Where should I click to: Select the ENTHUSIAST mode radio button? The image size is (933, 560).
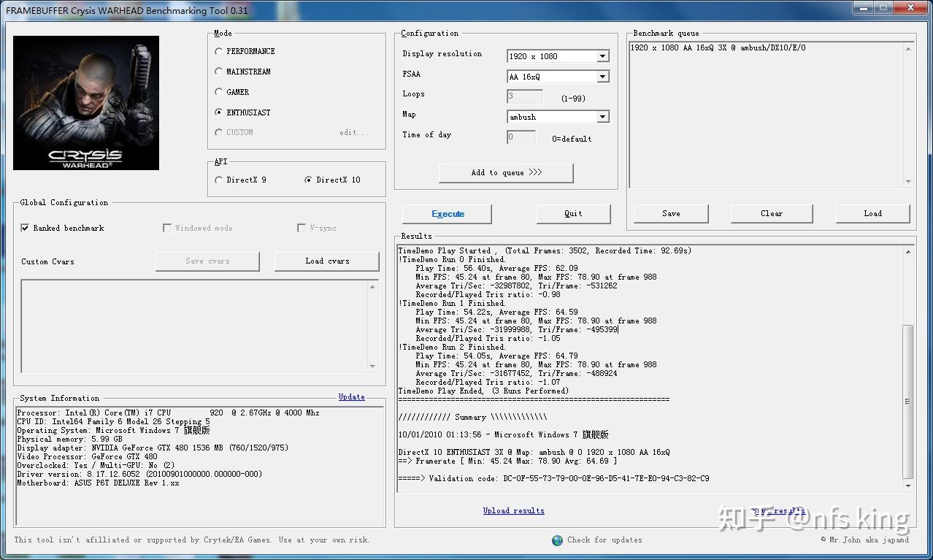click(x=219, y=112)
